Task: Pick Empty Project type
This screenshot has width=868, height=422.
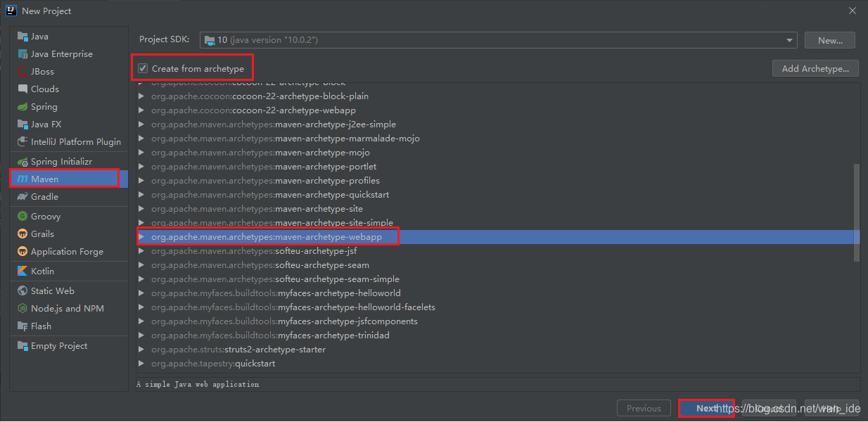Action: point(69,346)
